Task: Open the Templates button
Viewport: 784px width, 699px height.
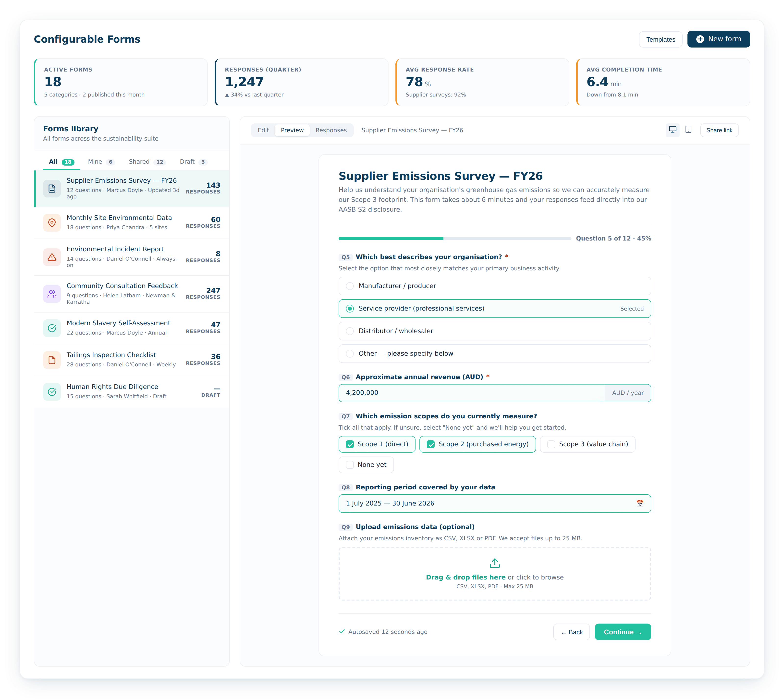Action: pos(660,39)
